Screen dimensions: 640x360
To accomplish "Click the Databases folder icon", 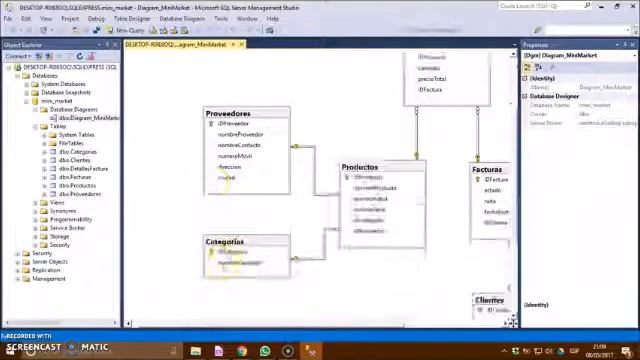I will (x=27, y=76).
